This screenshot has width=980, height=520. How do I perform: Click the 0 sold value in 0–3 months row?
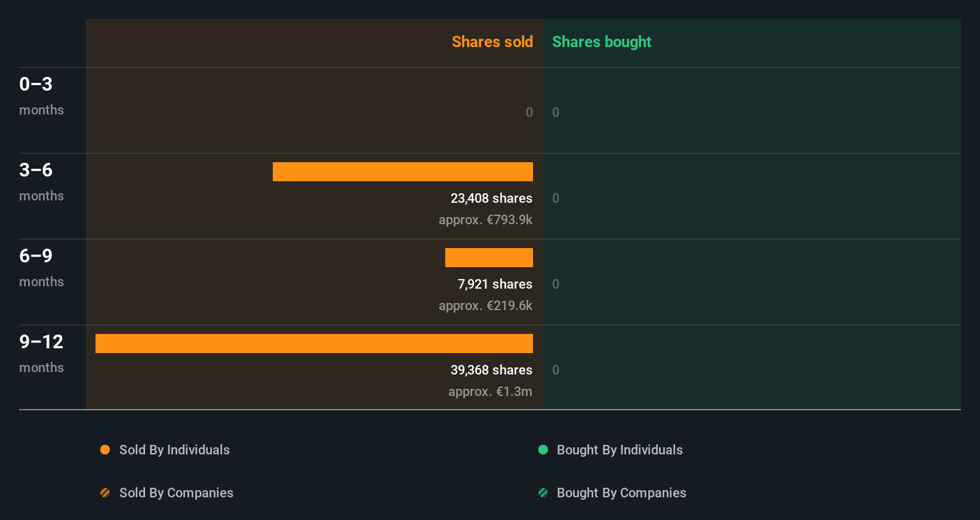(x=529, y=112)
